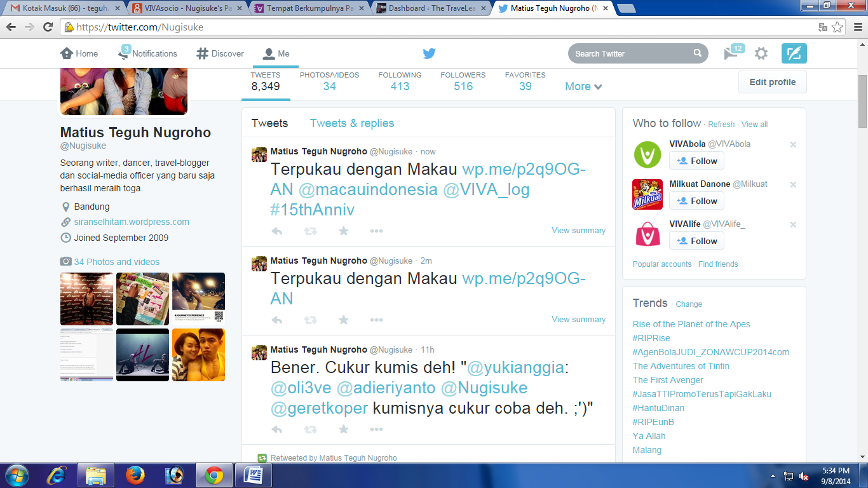
Task: Open more options dots on 11h tweet
Action: tap(376, 430)
